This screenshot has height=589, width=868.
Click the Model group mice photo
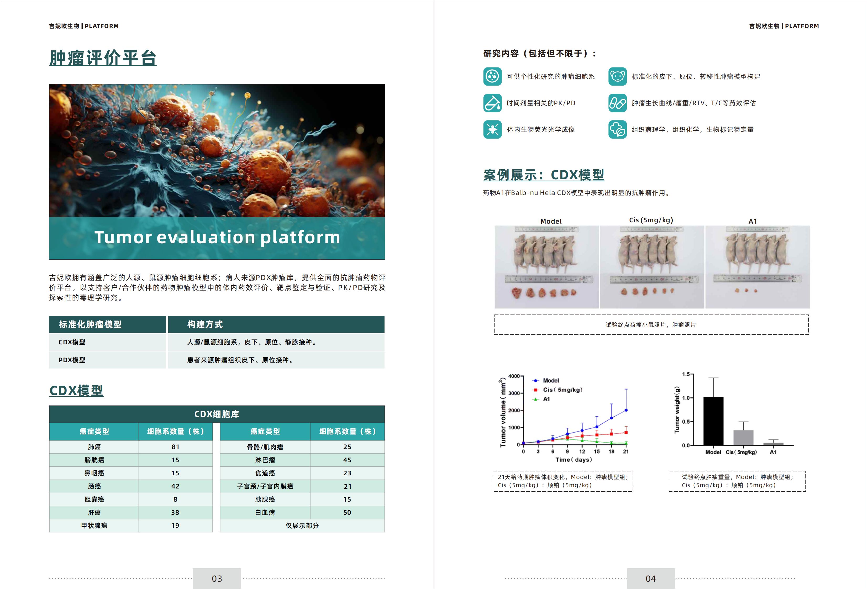click(546, 267)
